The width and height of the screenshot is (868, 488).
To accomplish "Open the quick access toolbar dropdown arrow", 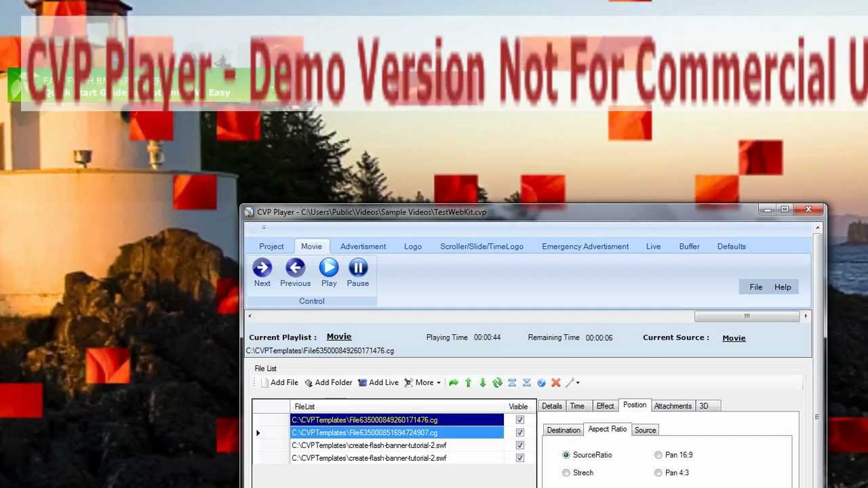I will click(x=264, y=228).
